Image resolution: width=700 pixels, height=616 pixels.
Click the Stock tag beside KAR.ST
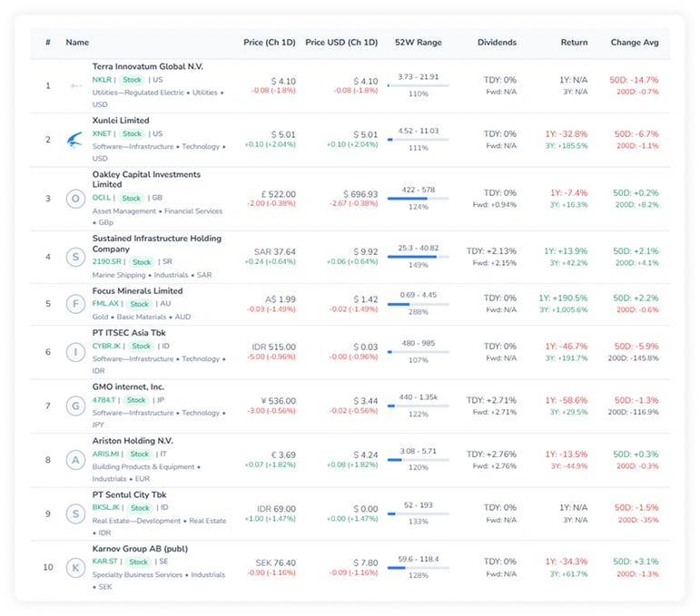(138, 562)
